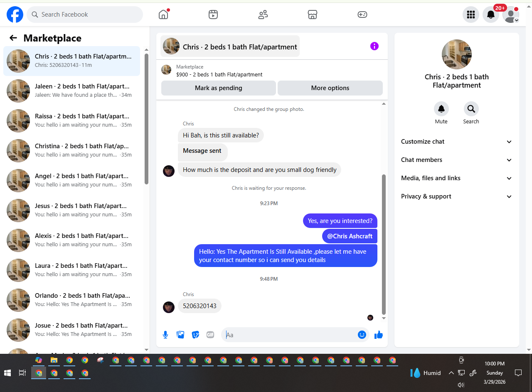
Task: Send a thumbs-up like
Action: pos(378,335)
